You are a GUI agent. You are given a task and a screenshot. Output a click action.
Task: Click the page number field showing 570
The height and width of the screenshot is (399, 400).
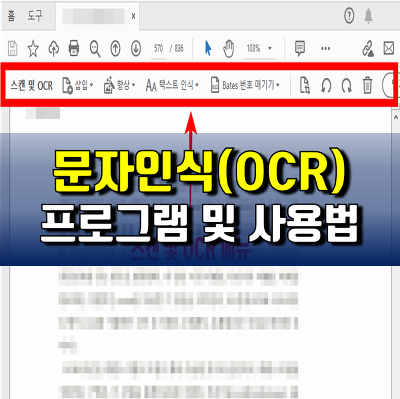click(159, 49)
